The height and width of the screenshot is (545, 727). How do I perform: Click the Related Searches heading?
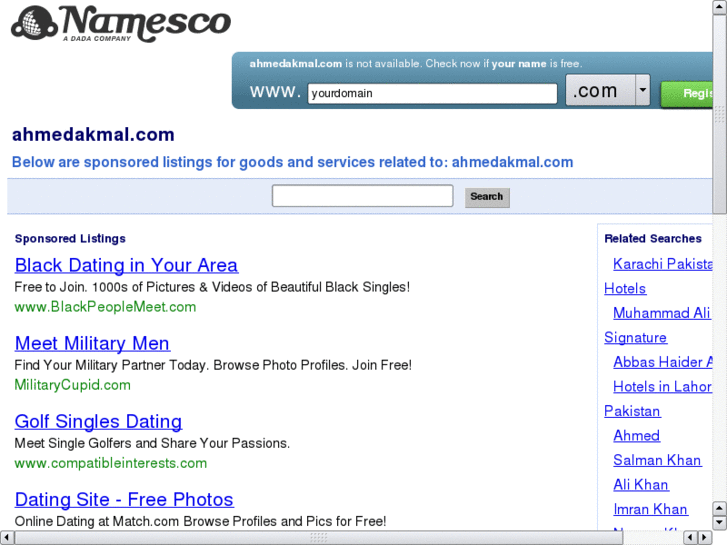[x=653, y=239]
